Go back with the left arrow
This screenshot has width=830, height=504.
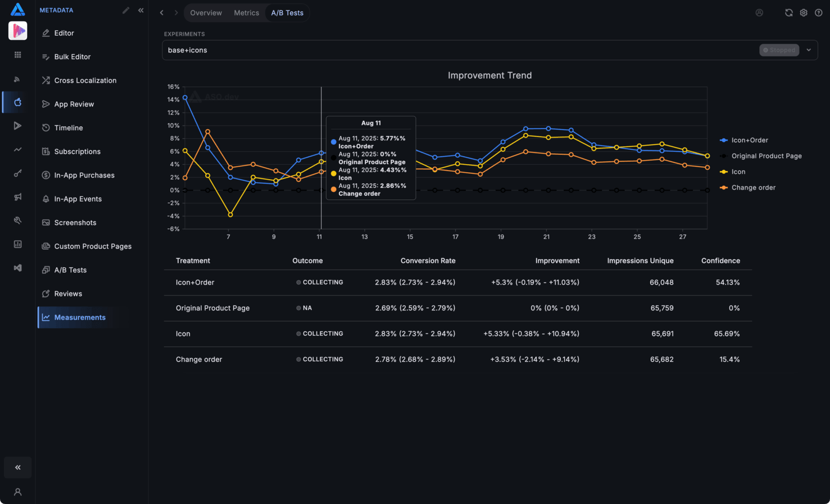point(161,13)
